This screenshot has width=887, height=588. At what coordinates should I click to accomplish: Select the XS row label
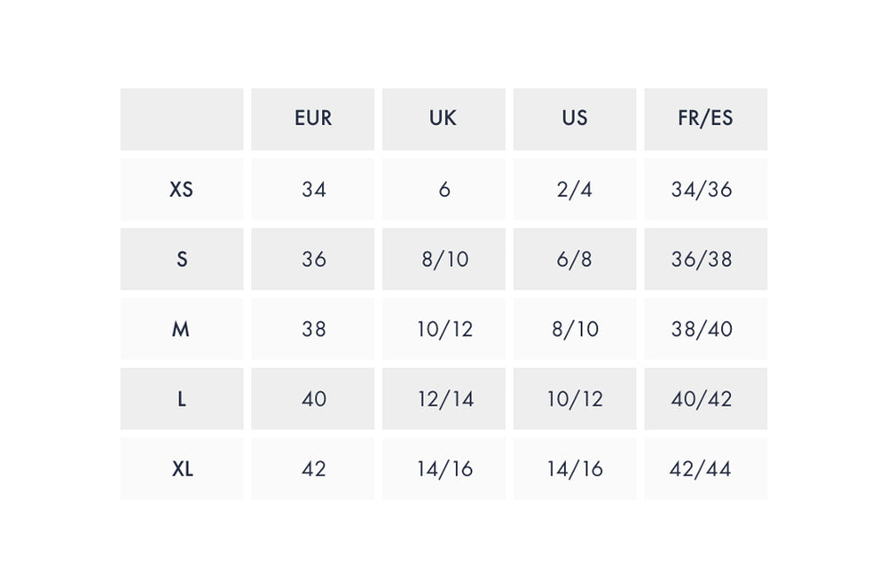point(182,189)
